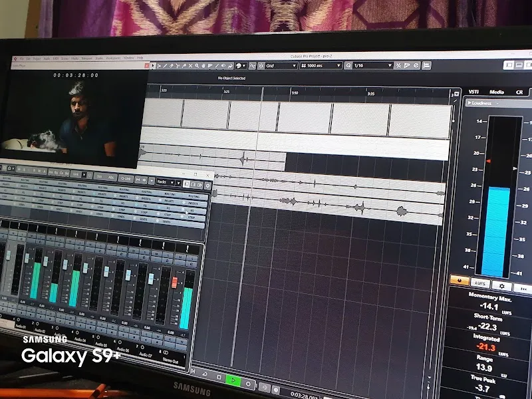Toggle the Cycle loop transport button

pyautogui.click(x=205, y=374)
